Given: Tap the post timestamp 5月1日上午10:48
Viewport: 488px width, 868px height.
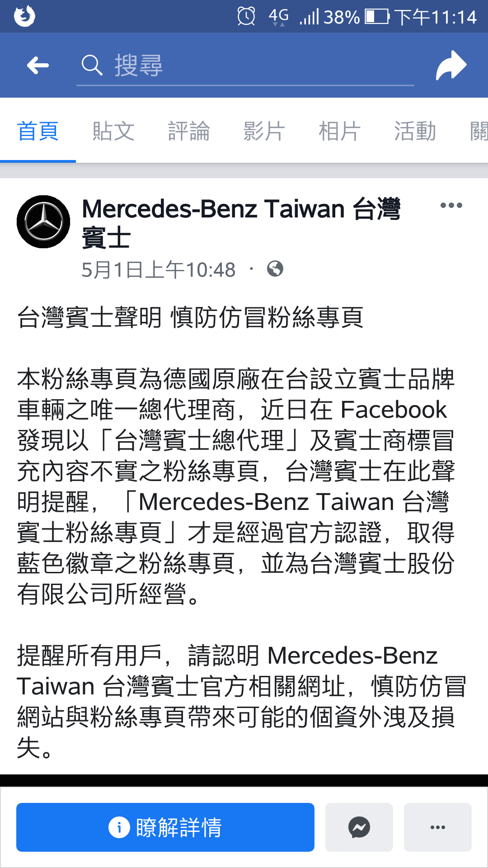Looking at the screenshot, I should coord(159,269).
